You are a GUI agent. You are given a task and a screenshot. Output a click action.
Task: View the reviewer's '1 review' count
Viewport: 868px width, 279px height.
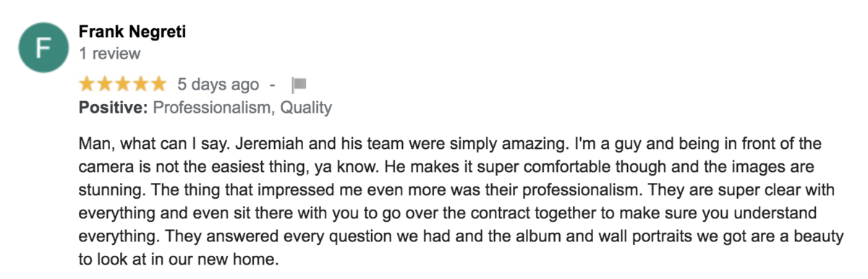pyautogui.click(x=109, y=53)
